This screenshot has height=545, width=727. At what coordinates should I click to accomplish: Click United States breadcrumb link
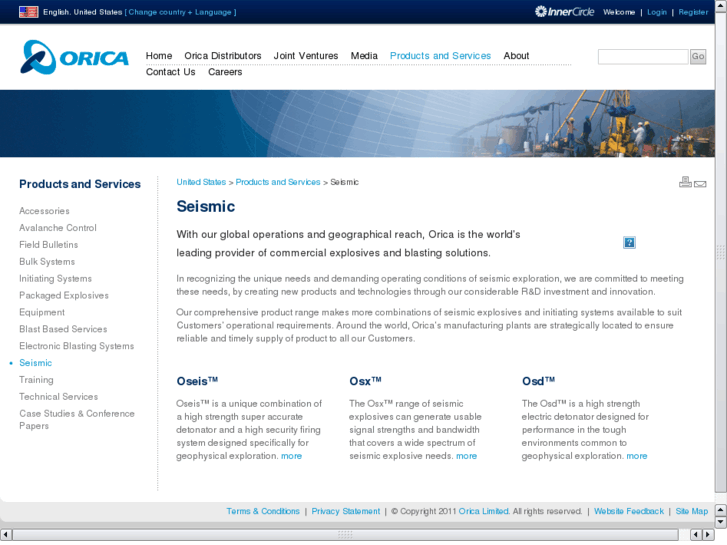[201, 182]
